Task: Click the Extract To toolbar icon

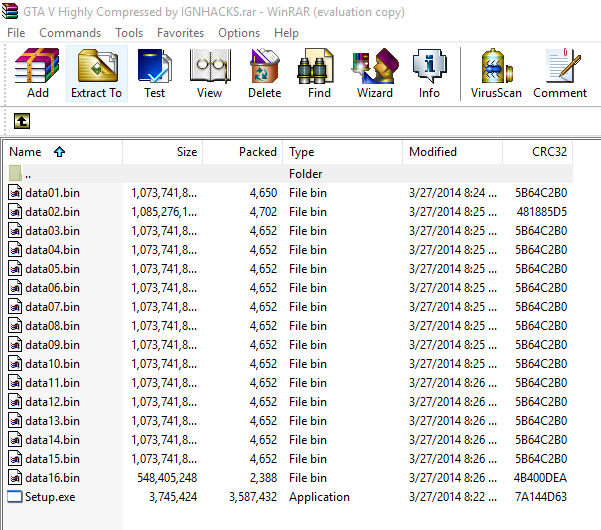Action: point(97,73)
